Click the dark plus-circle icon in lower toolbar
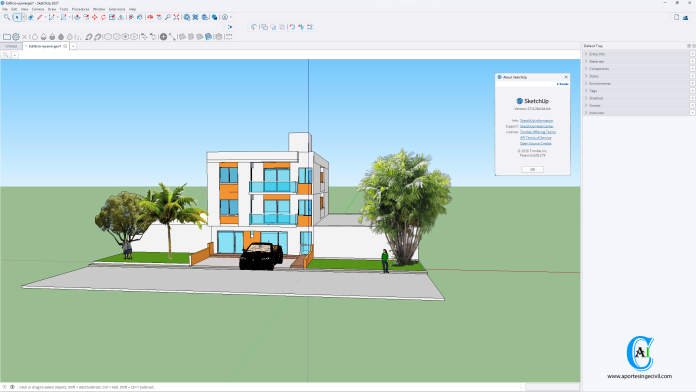The width and height of the screenshot is (696, 392). pyautogui.click(x=163, y=37)
